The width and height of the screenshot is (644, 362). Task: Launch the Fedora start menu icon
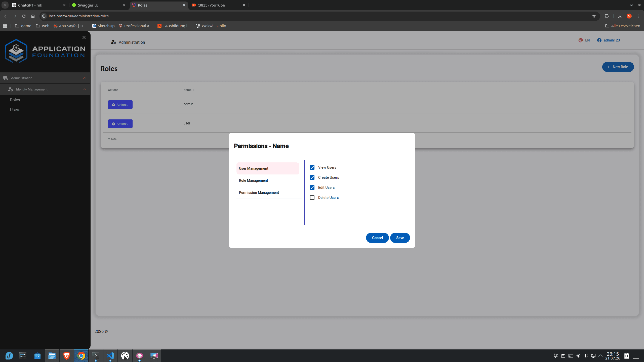pos(9,356)
